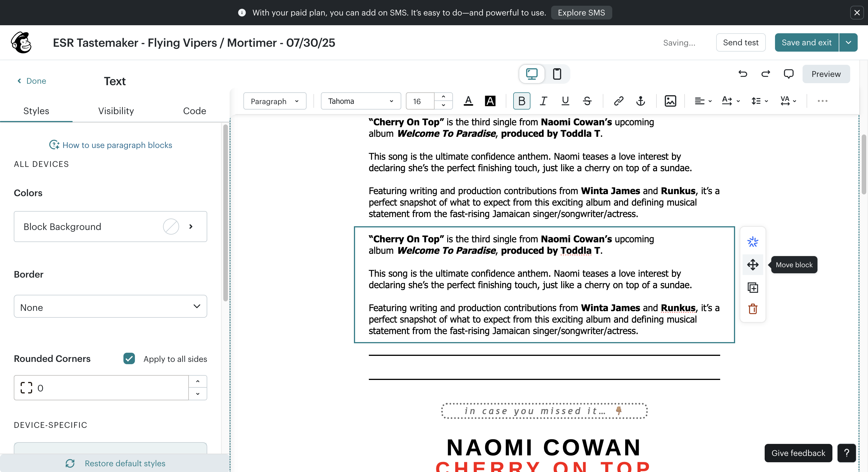Increase rounded corners value
This screenshot has width=868, height=472.
point(198,381)
